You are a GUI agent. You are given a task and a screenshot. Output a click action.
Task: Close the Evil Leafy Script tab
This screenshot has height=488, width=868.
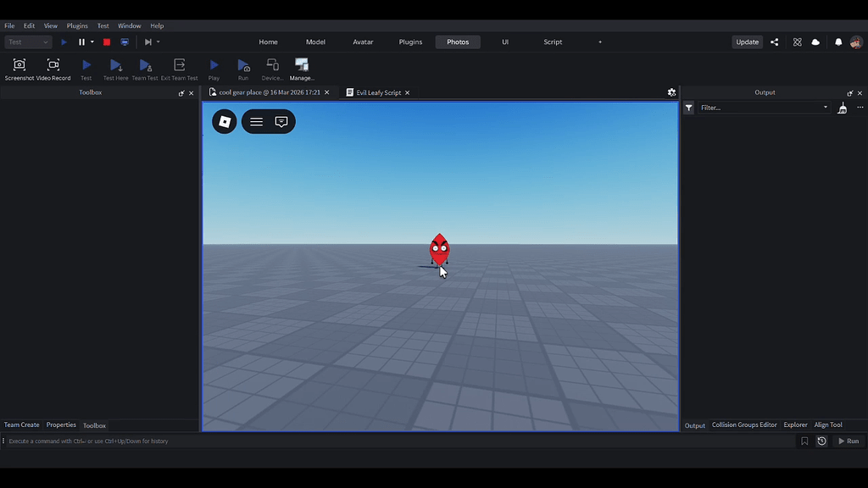point(407,92)
